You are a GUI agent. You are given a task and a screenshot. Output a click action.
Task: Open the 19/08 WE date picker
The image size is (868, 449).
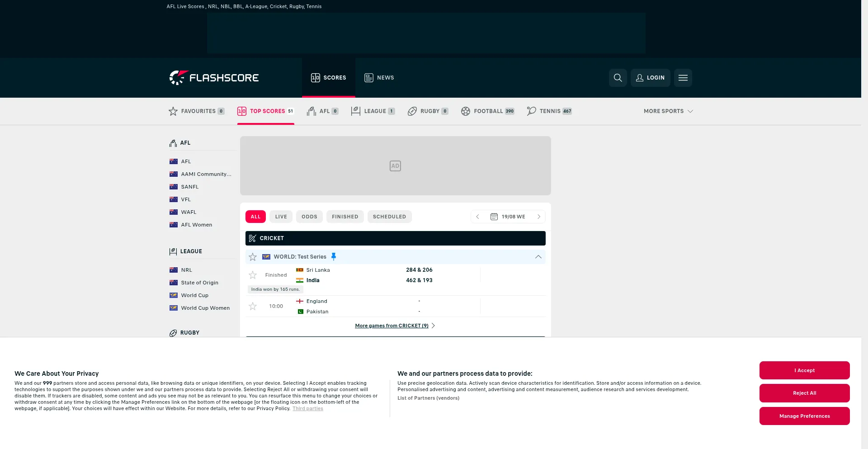pyautogui.click(x=508, y=217)
